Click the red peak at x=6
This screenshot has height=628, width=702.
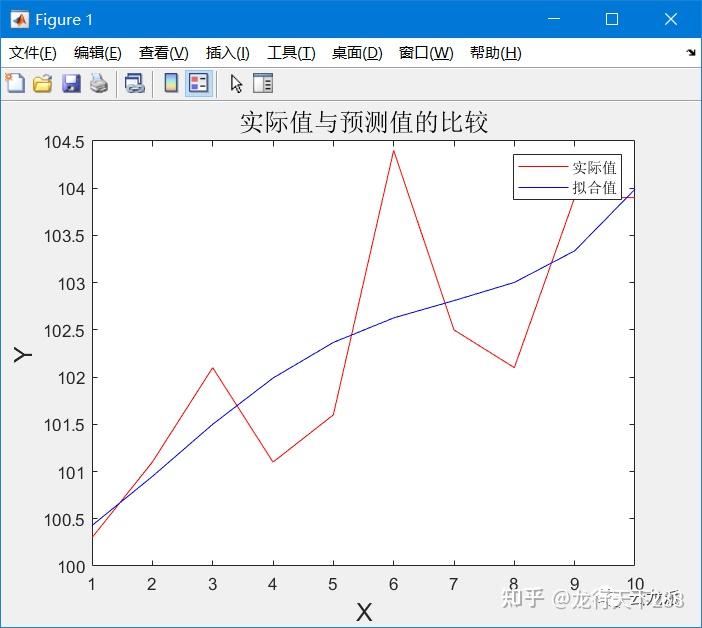click(394, 151)
